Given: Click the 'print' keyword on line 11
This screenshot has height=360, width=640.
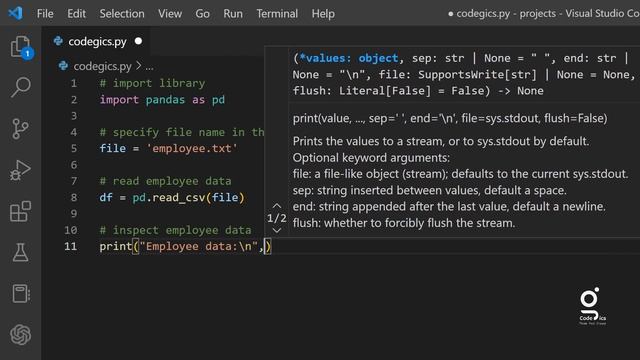Looking at the screenshot, I should tap(116, 247).
